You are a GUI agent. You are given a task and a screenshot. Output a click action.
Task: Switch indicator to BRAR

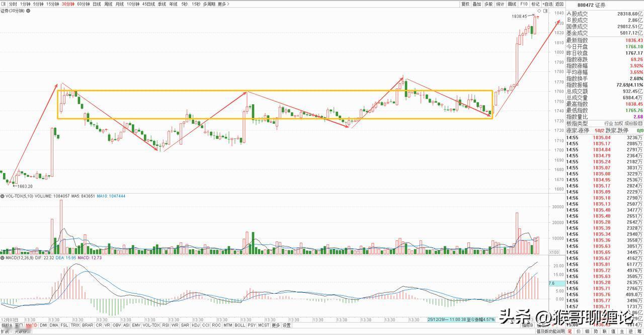[88, 325]
